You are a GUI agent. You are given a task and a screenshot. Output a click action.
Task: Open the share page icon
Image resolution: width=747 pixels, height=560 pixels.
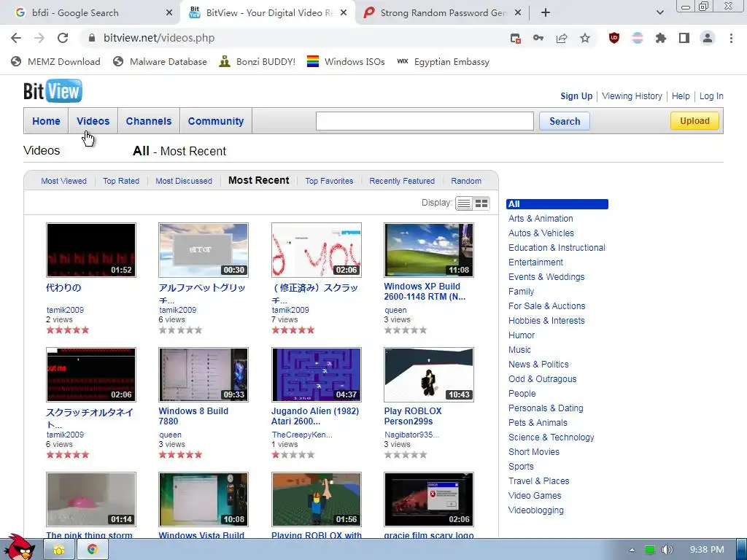pos(562,38)
